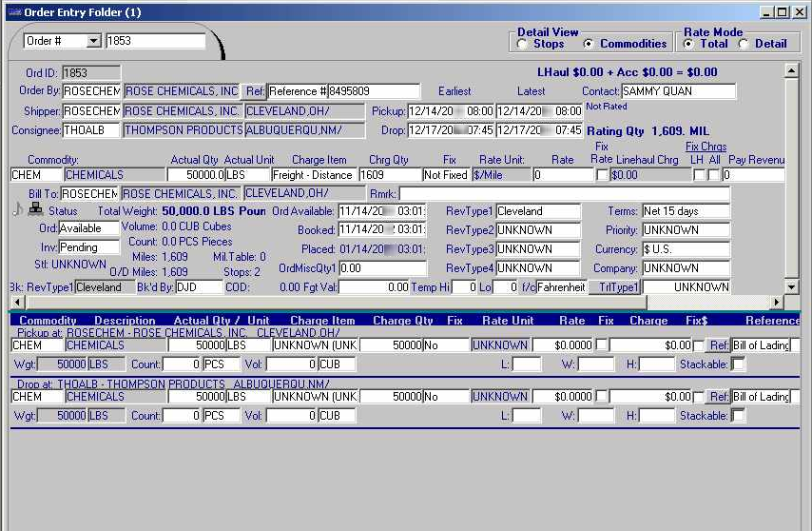Screen dimensions: 812x531
Task: Toggle the LH fix charges checkbox
Action: pyautogui.click(x=699, y=175)
